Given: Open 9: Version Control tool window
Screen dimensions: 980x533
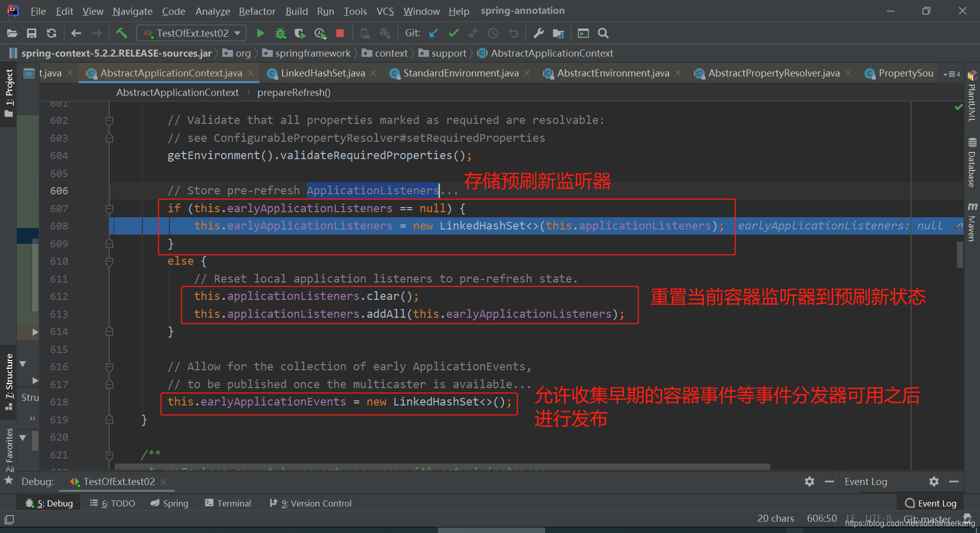Looking at the screenshot, I should 311,503.
